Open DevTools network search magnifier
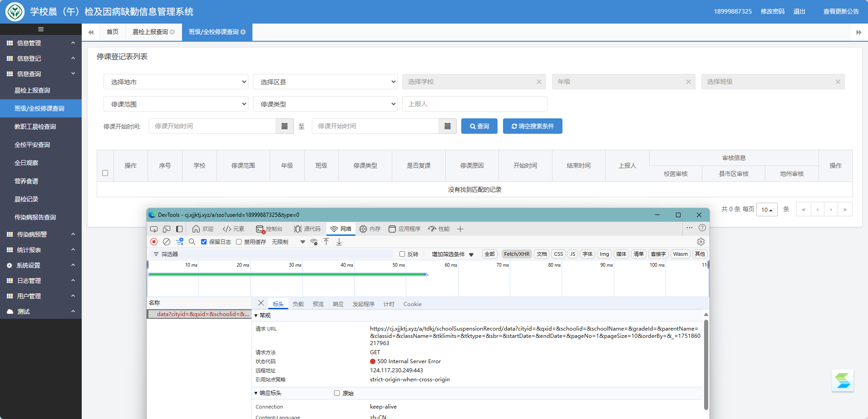 (192, 242)
